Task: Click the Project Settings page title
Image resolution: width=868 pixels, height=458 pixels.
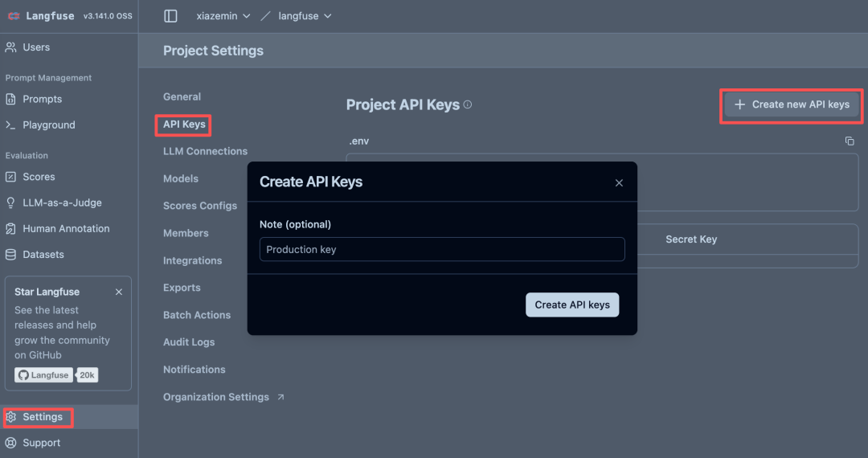Action: [x=213, y=51]
